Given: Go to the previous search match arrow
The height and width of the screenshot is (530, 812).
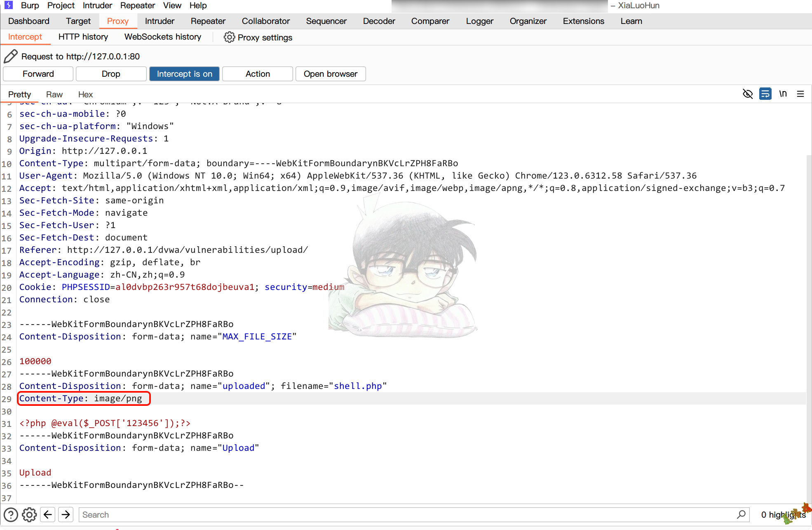Looking at the screenshot, I should pos(48,514).
